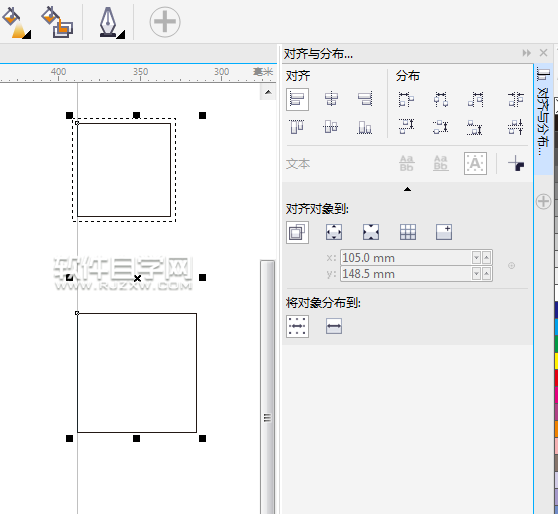
Task: Pick the yellow swatch in the palette
Action: click(556, 361)
